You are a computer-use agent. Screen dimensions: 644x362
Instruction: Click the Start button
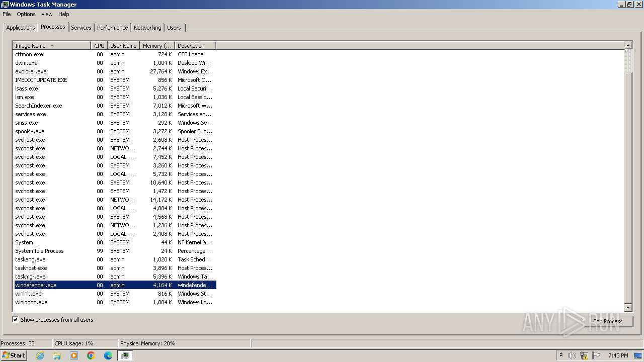14,355
